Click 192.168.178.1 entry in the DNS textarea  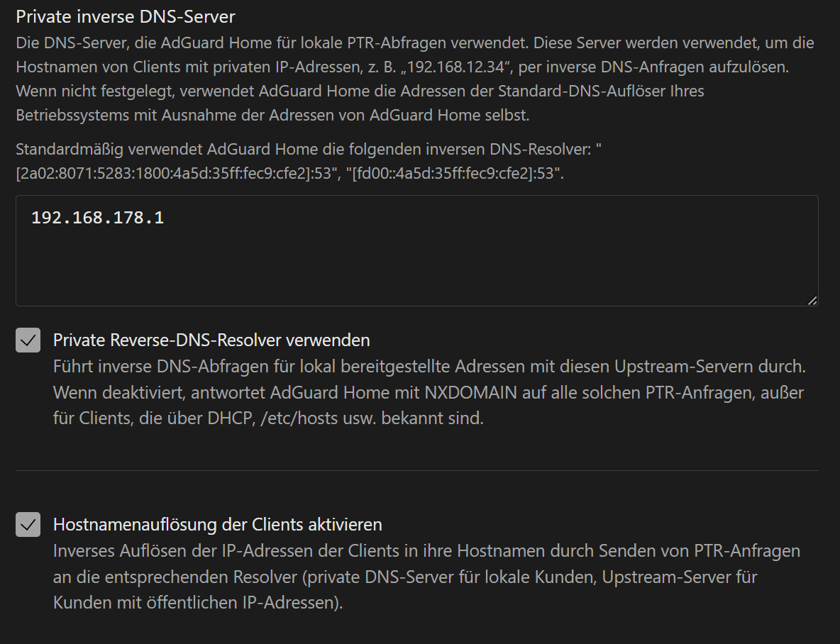click(x=97, y=218)
